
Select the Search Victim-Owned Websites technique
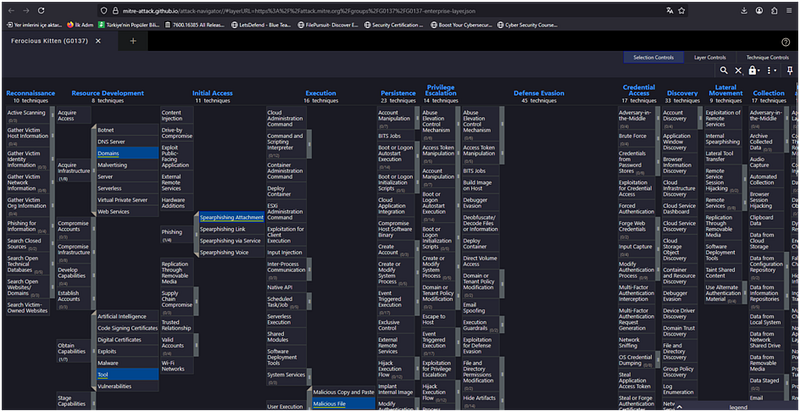[x=28, y=307]
